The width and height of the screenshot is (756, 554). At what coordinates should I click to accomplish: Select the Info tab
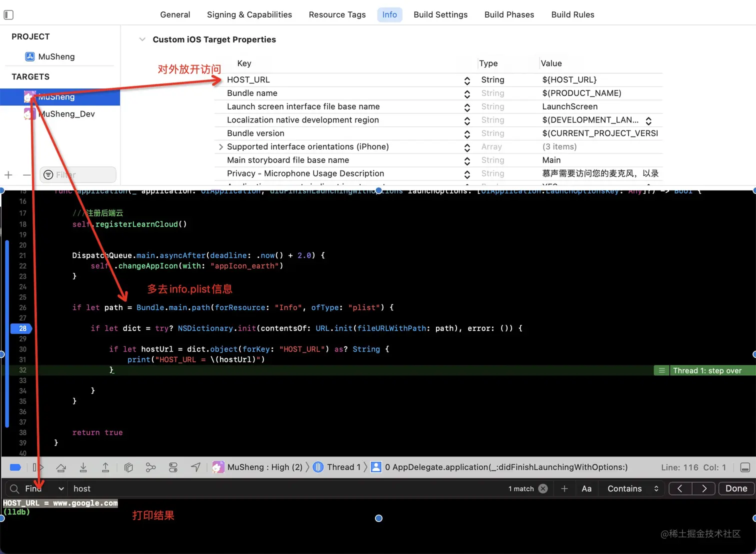coord(389,14)
